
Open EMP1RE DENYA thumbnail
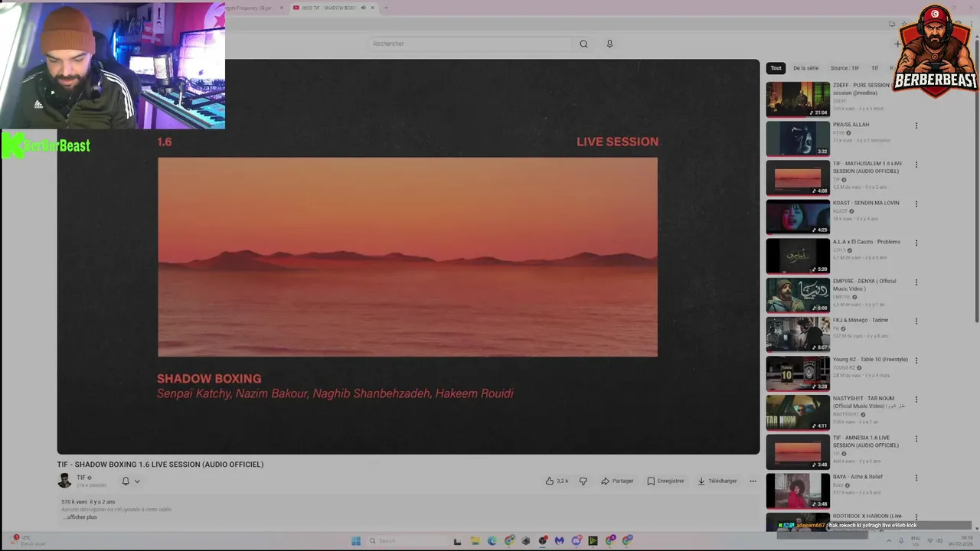point(798,295)
